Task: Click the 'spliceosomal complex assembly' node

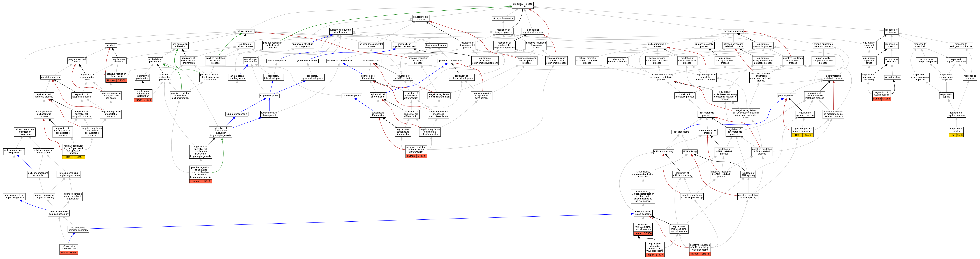Action: pyautogui.click(x=78, y=229)
